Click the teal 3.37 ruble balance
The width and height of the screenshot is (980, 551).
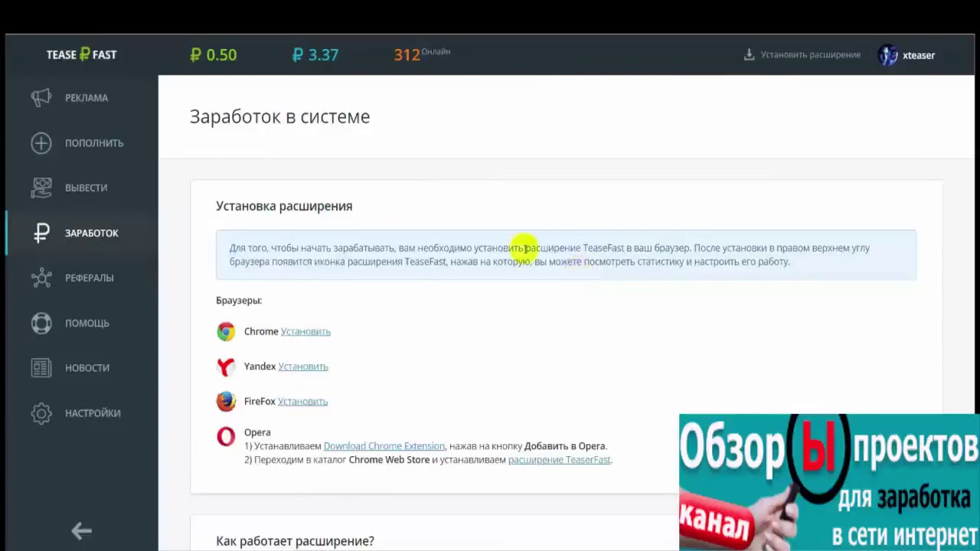[x=315, y=55]
